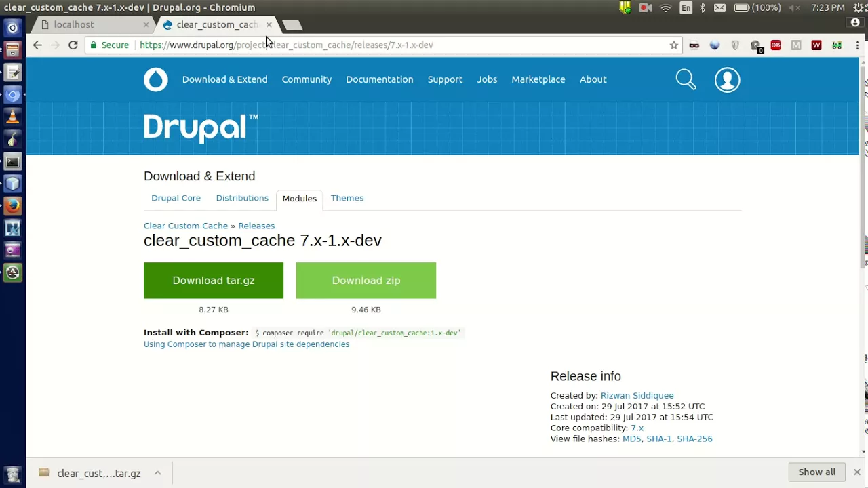
Task: View the MD5 file hash
Action: pos(631,439)
